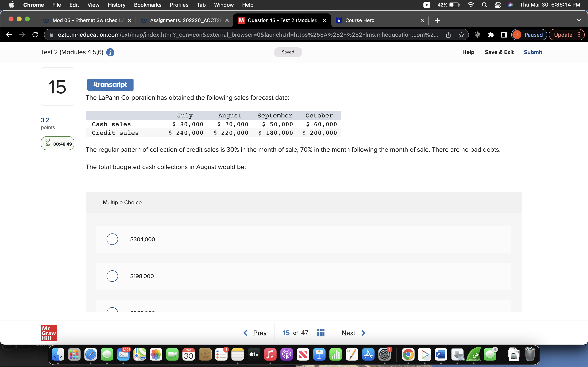The width and height of the screenshot is (588, 367).
Task: Open the question navigator grid icon
Action: (320, 333)
